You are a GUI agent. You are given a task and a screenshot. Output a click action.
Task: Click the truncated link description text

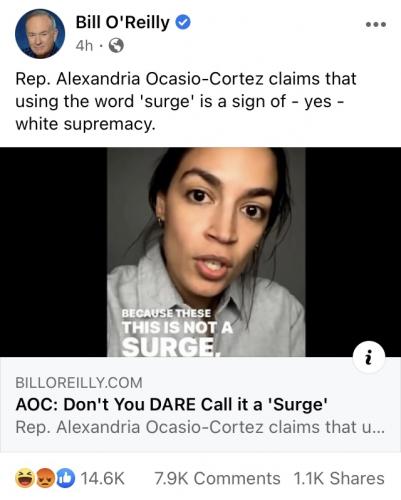coord(200,427)
